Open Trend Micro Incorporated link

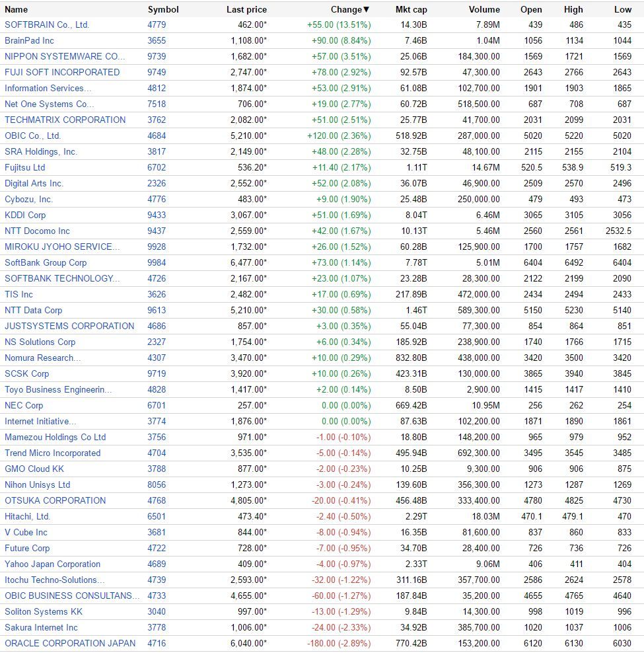tap(52, 453)
